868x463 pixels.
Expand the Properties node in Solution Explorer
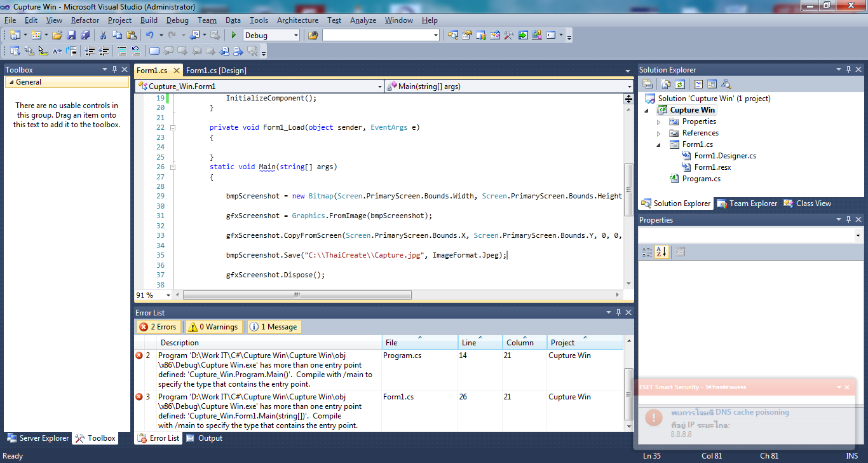pos(659,121)
